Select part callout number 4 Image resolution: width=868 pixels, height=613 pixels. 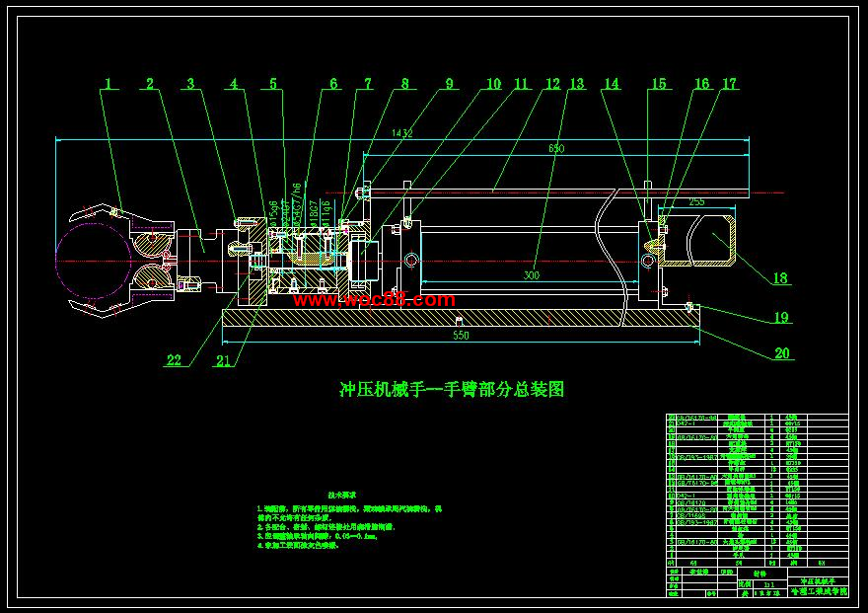coord(234,84)
